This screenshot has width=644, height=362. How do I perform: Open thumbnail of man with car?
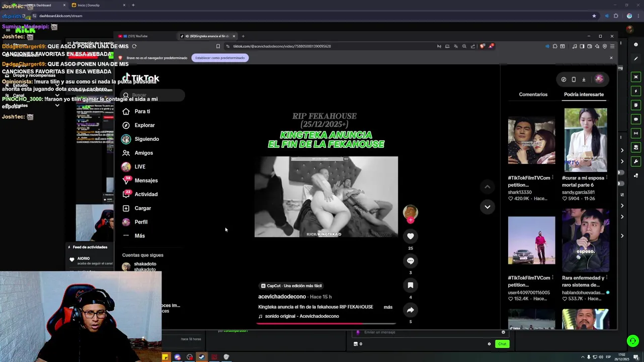pyautogui.click(x=531, y=240)
